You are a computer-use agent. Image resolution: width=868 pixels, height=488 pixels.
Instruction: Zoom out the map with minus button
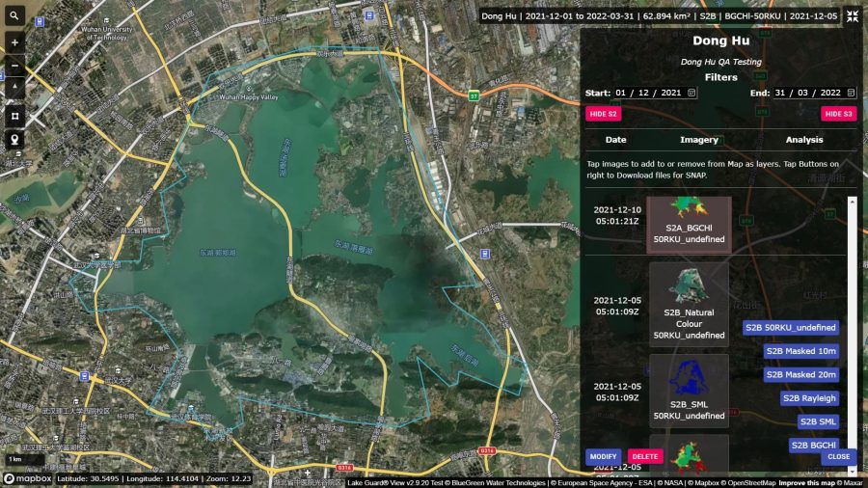tap(14, 66)
